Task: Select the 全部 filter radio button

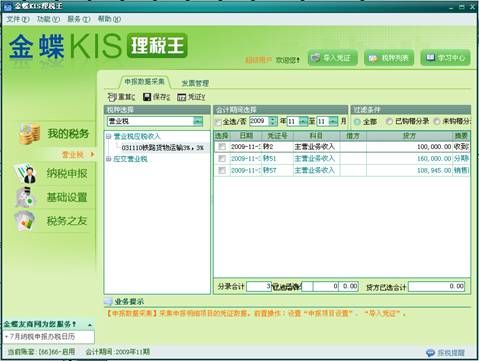Action: click(x=357, y=122)
